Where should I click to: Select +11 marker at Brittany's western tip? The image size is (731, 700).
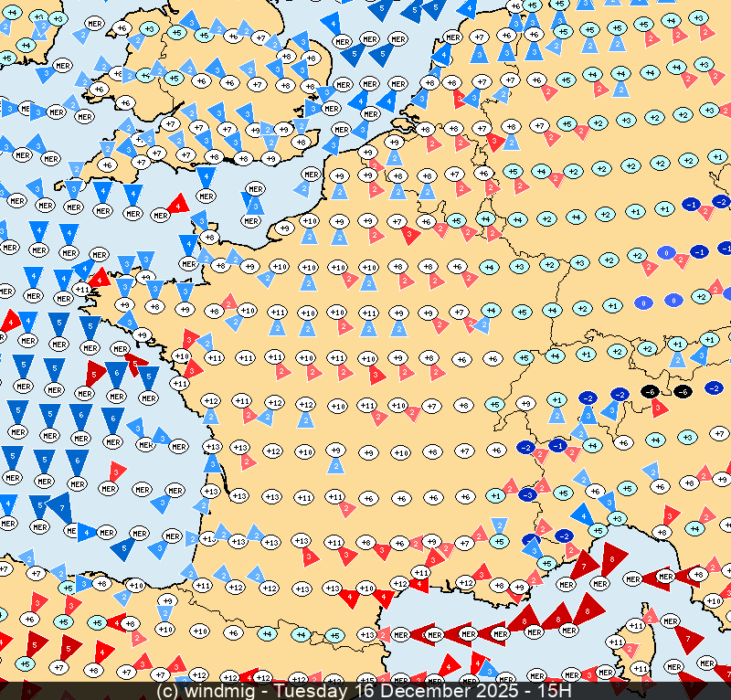pos(83,290)
